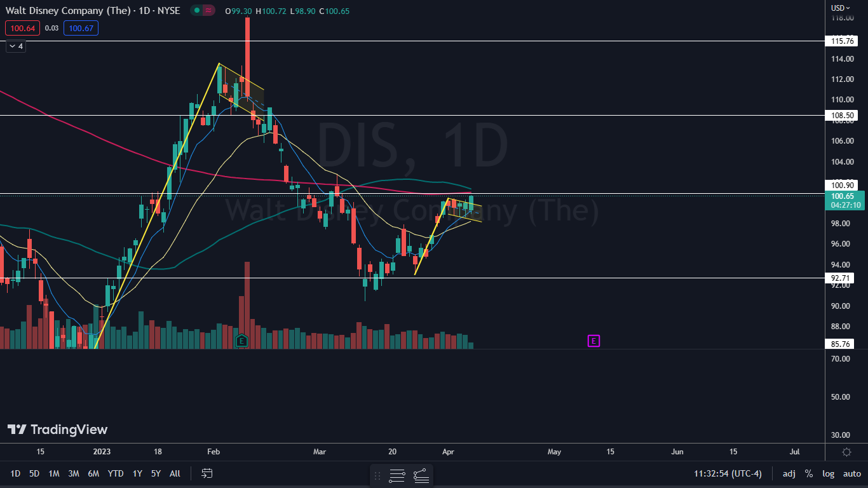Select the 6M time range
868x488 pixels.
[x=93, y=473]
